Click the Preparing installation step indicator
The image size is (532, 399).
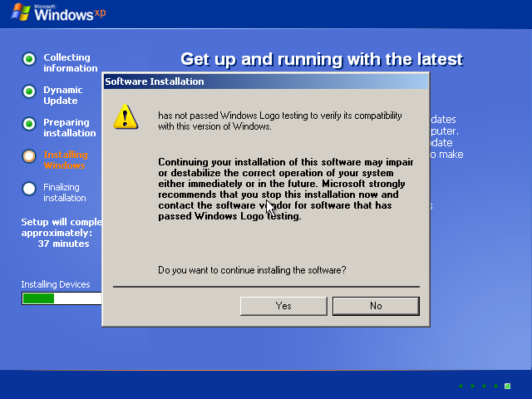click(x=29, y=124)
